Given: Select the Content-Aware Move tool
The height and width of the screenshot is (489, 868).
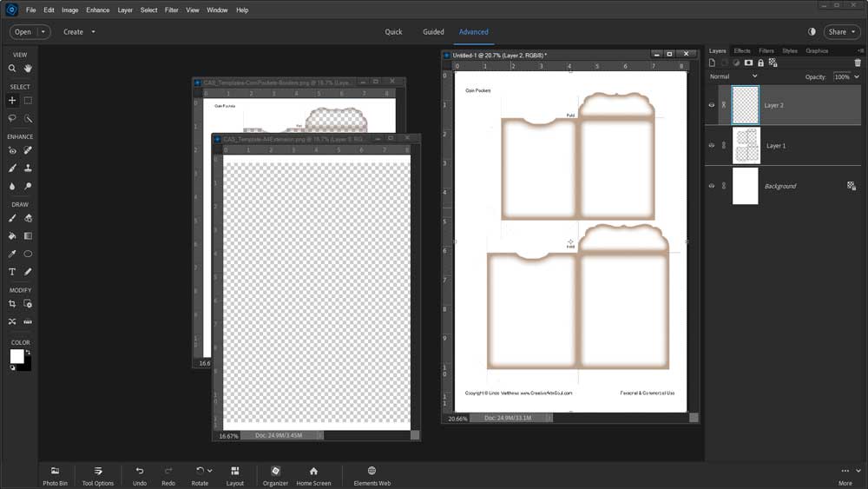Looking at the screenshot, I should tap(11, 321).
